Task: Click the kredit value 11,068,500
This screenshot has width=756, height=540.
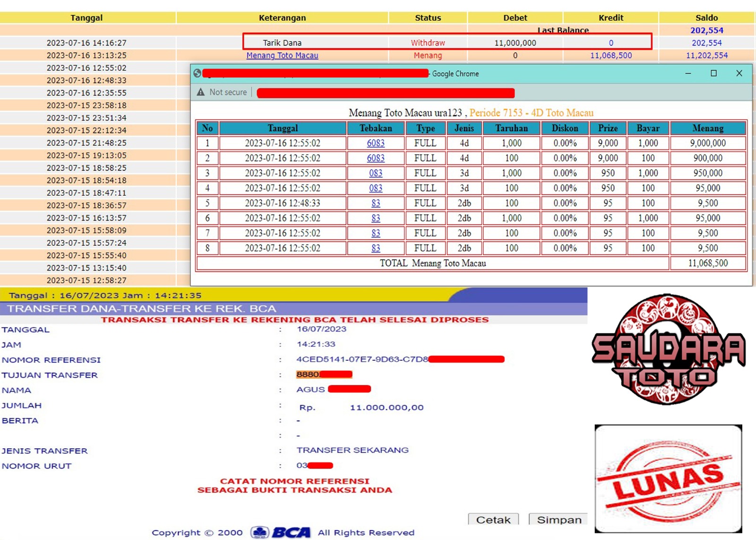Action: [x=611, y=55]
